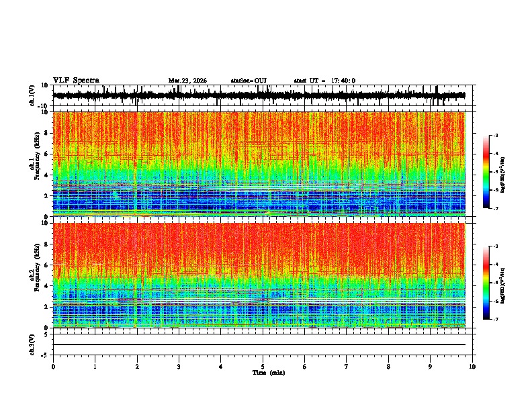Click the lower ch.2 PSD color bar

point(486,283)
